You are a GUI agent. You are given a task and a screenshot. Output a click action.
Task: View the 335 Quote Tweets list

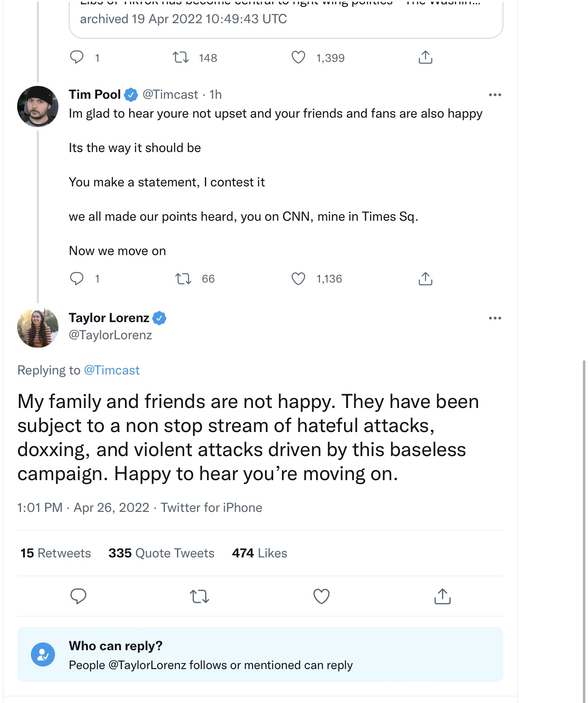161,553
